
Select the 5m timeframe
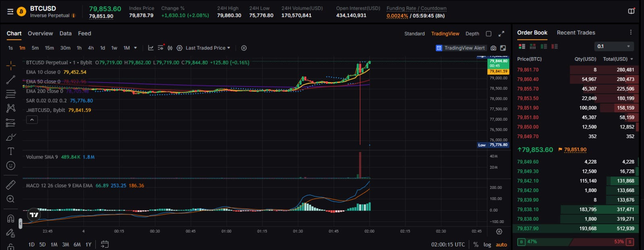point(35,48)
